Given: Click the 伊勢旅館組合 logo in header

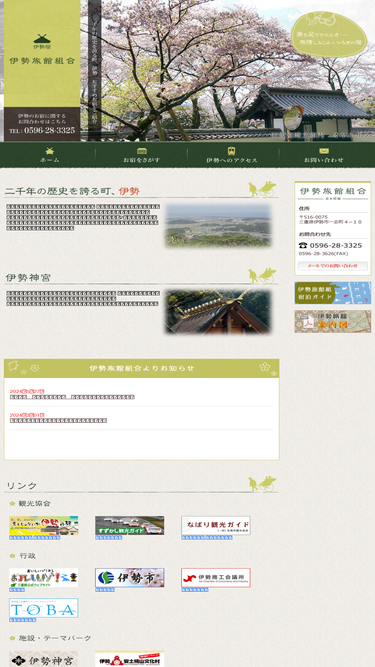Looking at the screenshot, I should point(42,50).
